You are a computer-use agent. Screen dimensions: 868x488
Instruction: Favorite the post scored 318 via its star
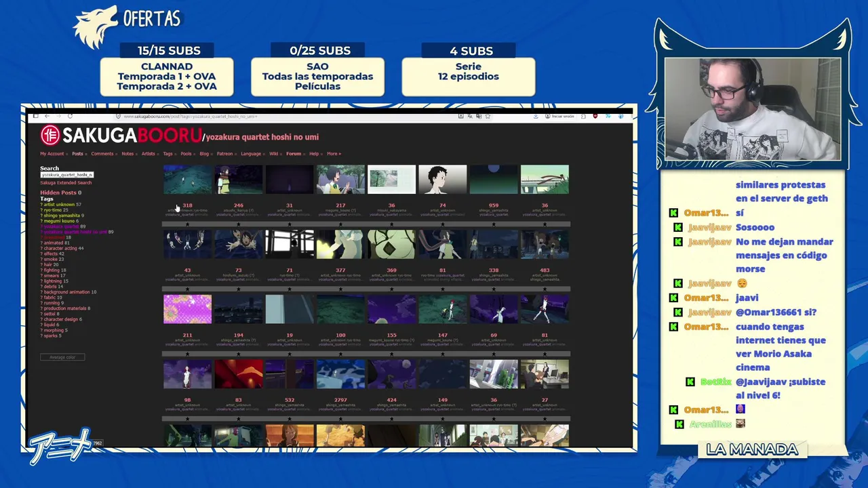187,224
